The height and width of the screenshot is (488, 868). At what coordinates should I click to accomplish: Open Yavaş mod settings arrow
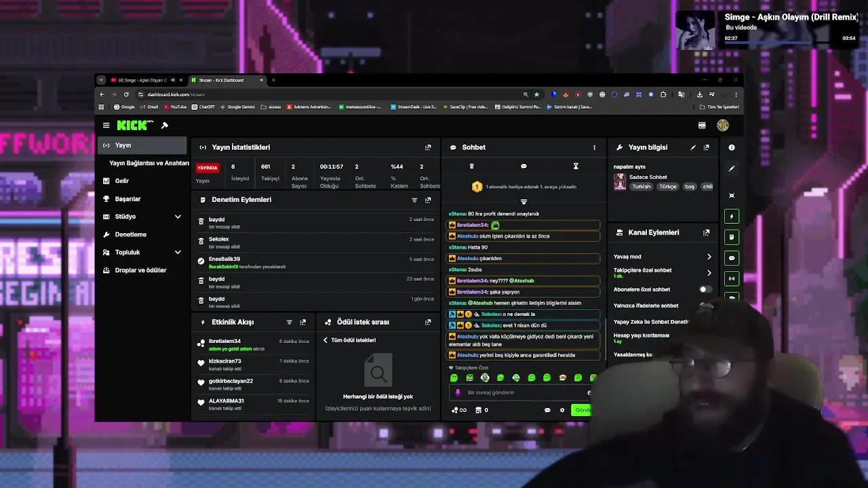[709, 257]
